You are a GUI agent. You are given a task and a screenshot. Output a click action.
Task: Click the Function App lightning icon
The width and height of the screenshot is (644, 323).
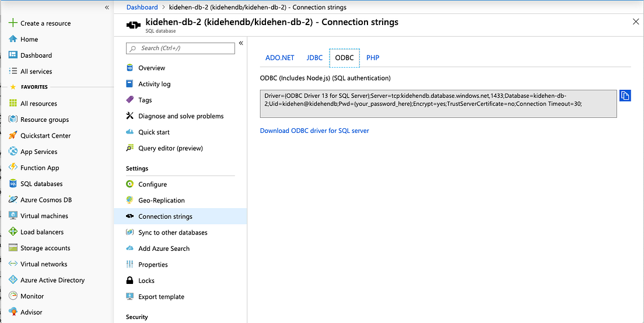13,167
